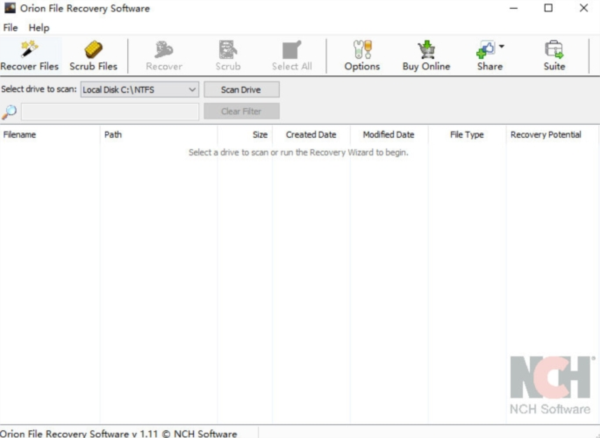600x438 pixels.
Task: Open the Help menu
Action: [39, 28]
